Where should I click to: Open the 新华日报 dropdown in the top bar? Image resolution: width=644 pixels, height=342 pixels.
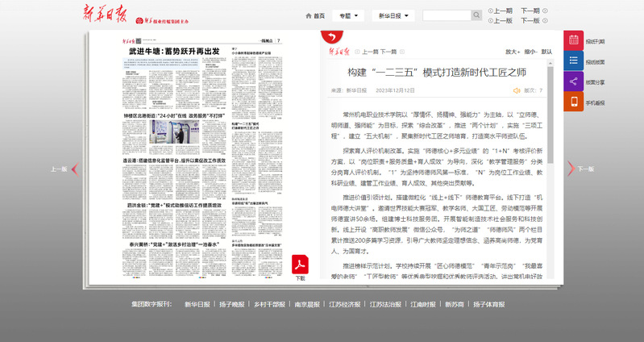[x=395, y=15]
